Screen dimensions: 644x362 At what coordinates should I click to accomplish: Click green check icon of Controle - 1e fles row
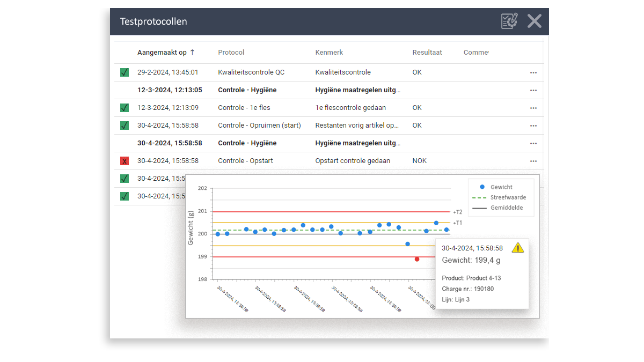click(125, 108)
